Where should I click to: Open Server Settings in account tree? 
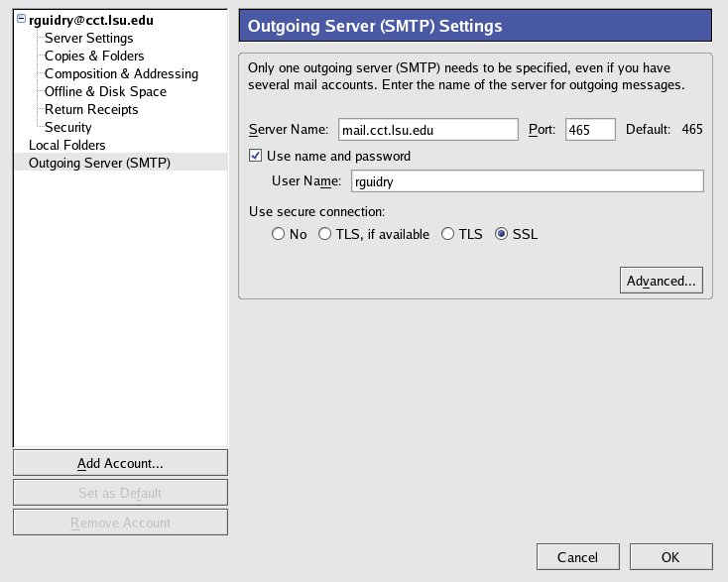point(88,38)
